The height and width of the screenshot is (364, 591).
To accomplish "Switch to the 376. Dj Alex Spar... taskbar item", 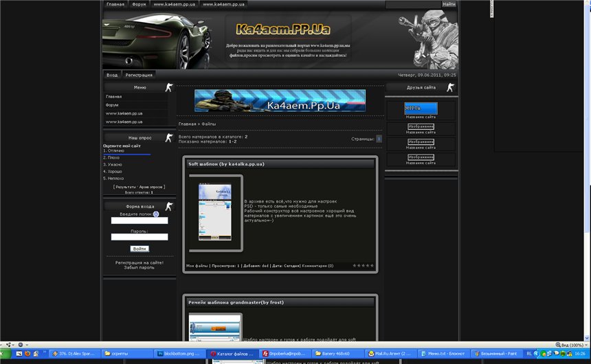I will click(x=76, y=354).
